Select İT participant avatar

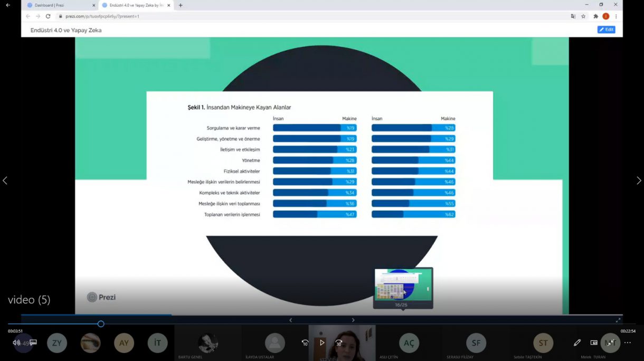[x=157, y=343]
